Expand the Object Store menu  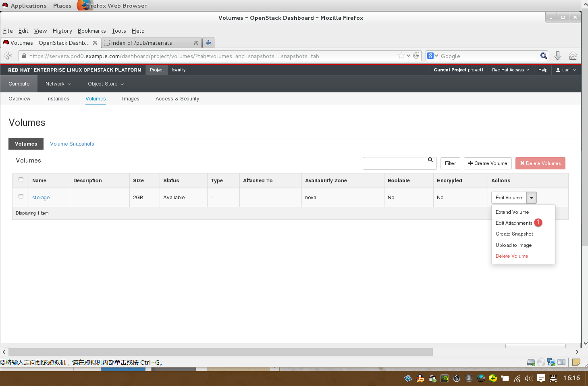(106, 84)
